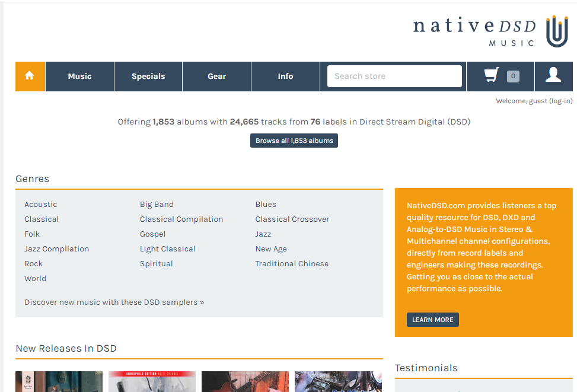This screenshot has width=577, height=392.
Task: Open the Music menu
Action: pos(79,76)
